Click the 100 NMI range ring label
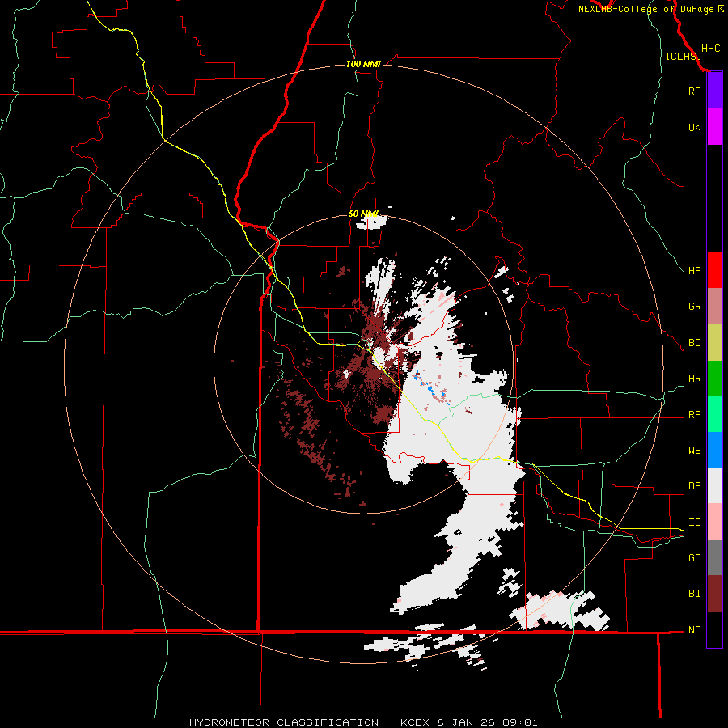This screenshot has width=728, height=728. 363,64
